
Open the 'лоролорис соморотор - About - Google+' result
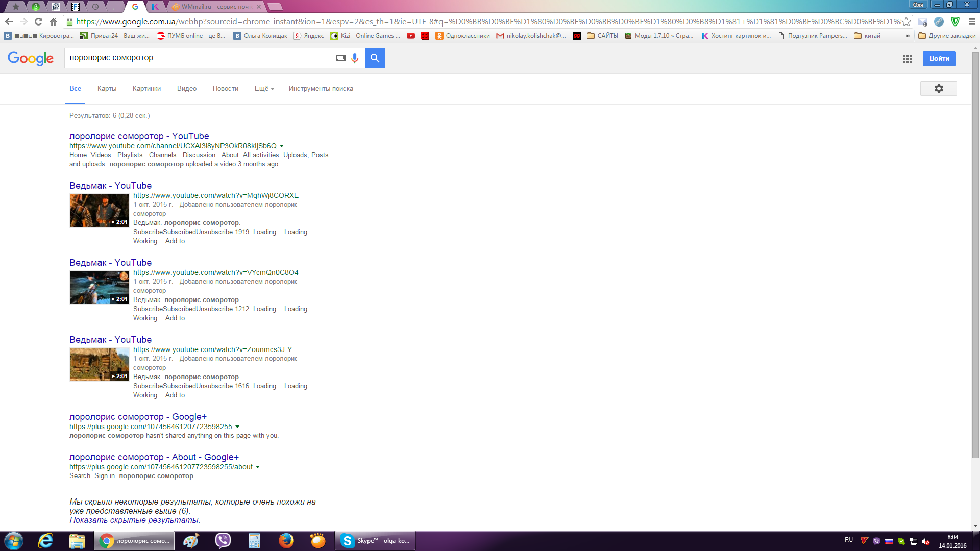coord(154,457)
